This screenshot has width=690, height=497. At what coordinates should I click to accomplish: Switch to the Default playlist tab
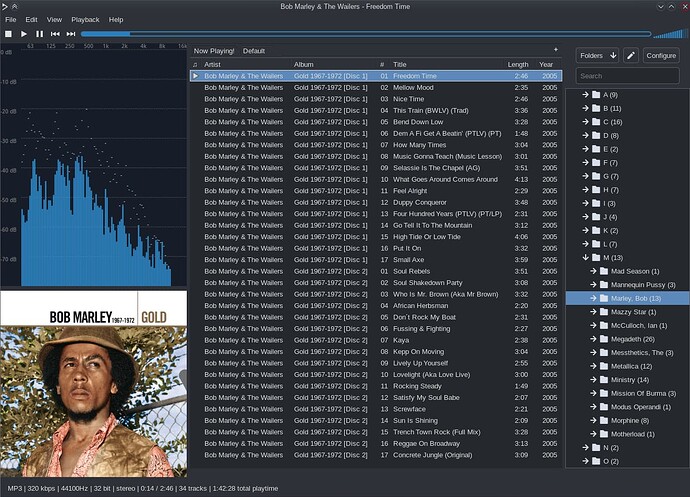coord(254,51)
